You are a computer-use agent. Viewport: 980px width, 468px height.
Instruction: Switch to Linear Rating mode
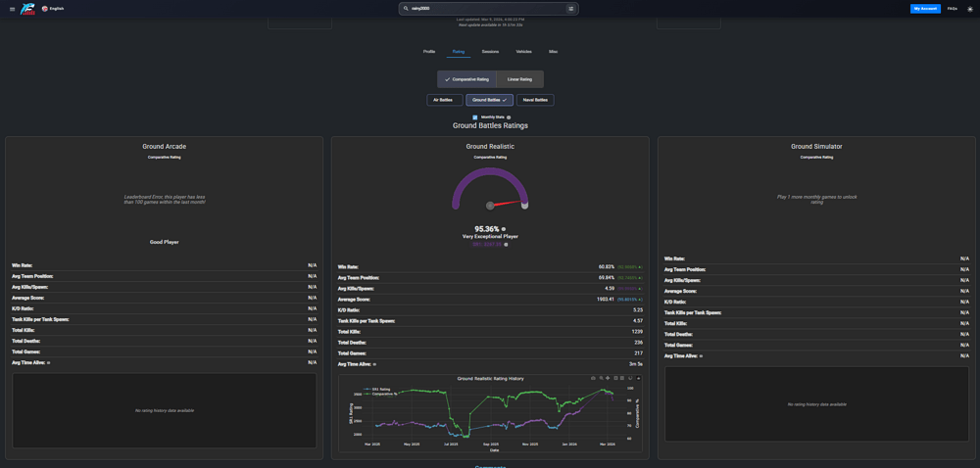tap(519, 79)
